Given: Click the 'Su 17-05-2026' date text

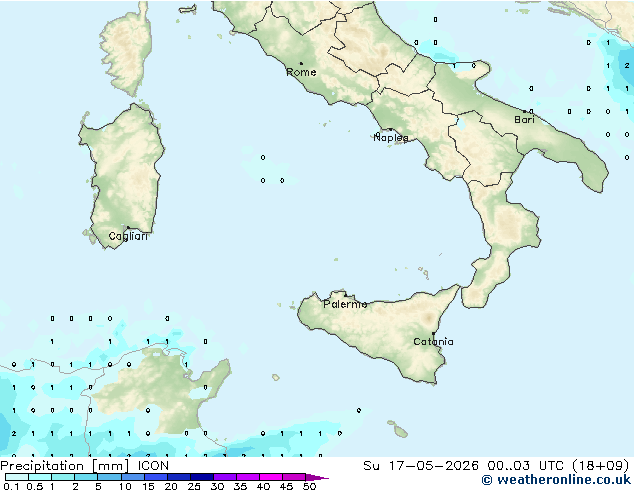Looking at the screenshot, I should pos(421,466).
